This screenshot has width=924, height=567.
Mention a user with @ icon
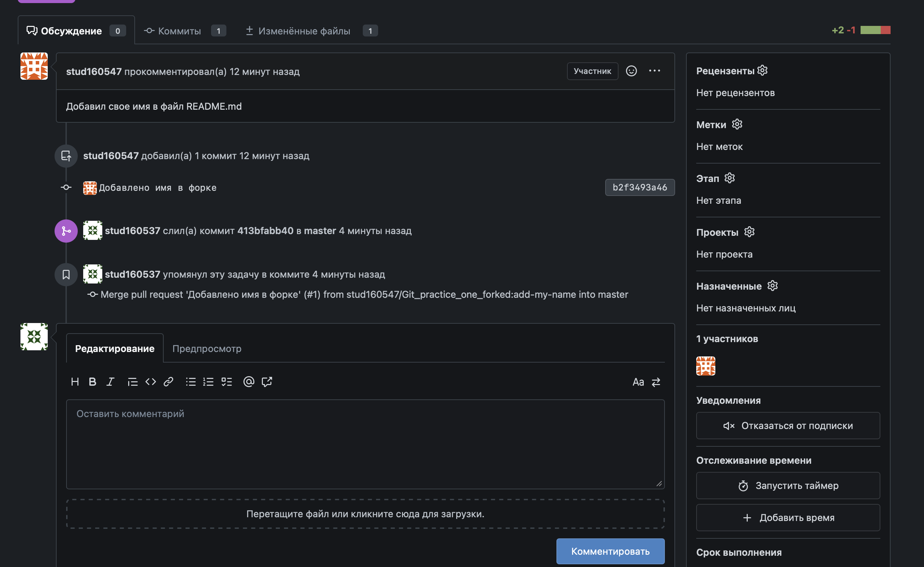pos(248,382)
